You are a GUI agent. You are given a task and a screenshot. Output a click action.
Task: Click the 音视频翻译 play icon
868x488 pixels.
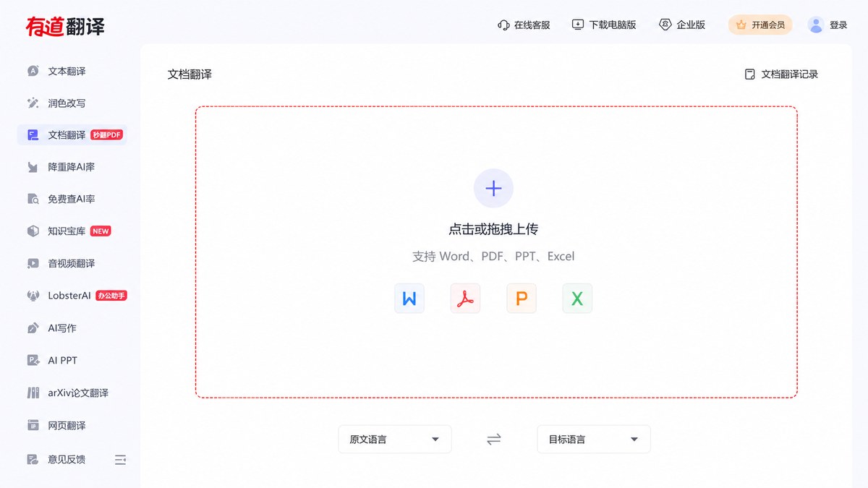pos(33,263)
